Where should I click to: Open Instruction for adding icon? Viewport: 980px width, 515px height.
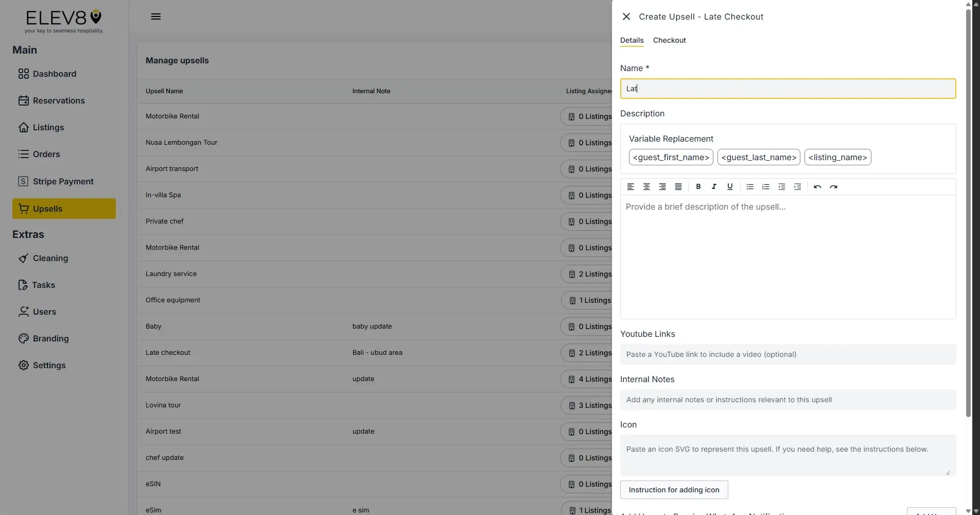(x=674, y=490)
